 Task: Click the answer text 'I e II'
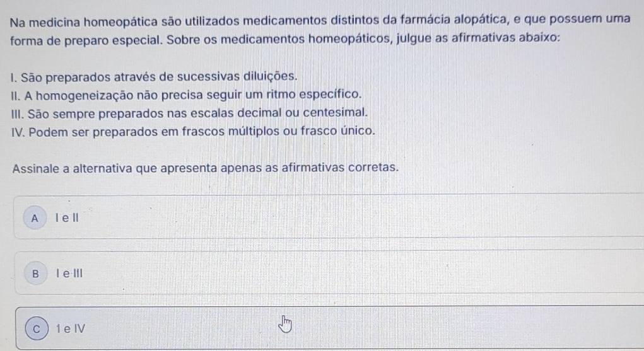[66, 218]
